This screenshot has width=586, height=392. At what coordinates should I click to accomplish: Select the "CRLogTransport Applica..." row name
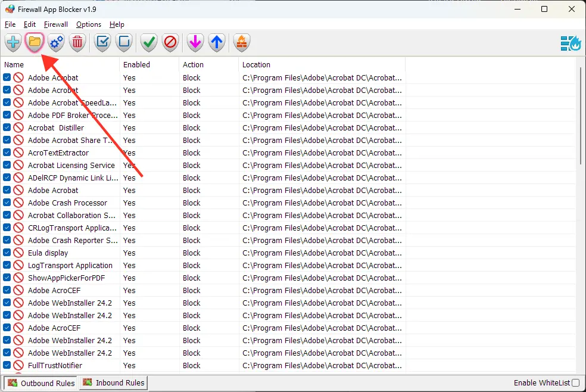(72, 228)
